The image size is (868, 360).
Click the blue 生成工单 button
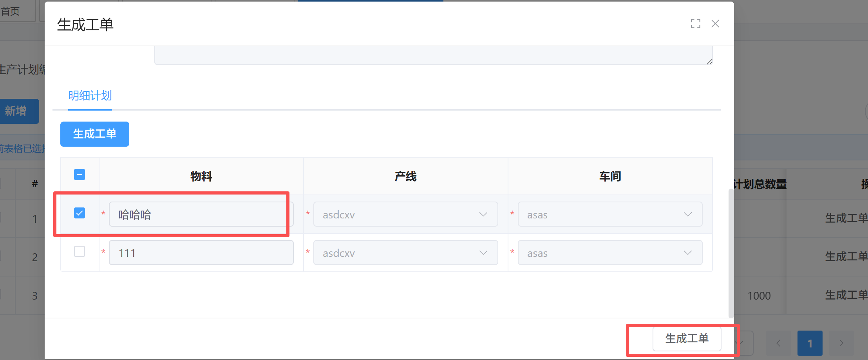coord(94,134)
